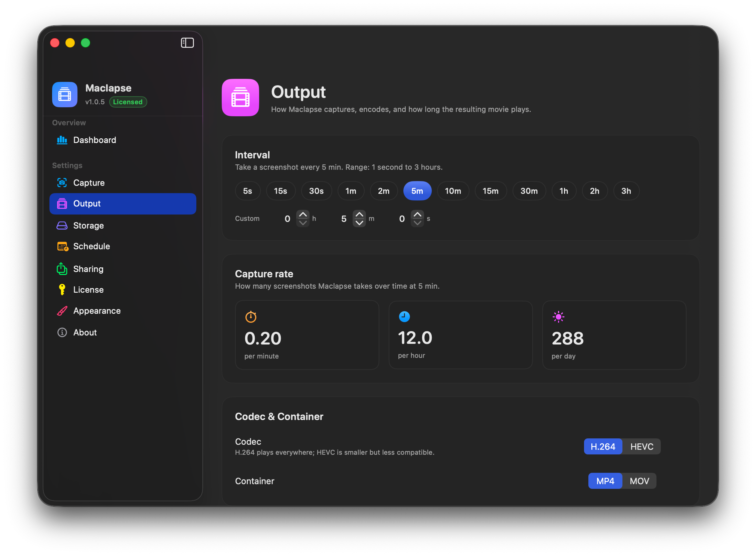
Task: Open Storage settings
Action: [123, 226]
